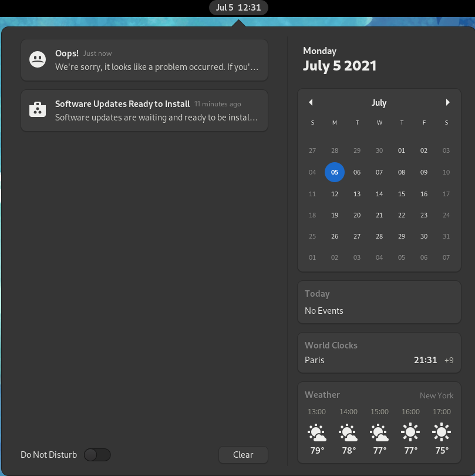Click the 14:00 forecast time label
The image size is (475, 476).
point(348,412)
